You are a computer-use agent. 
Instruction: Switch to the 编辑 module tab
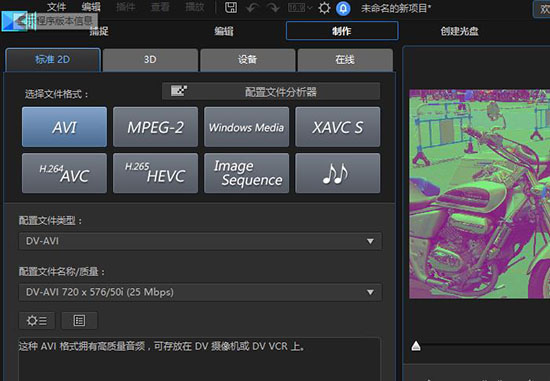point(224,31)
